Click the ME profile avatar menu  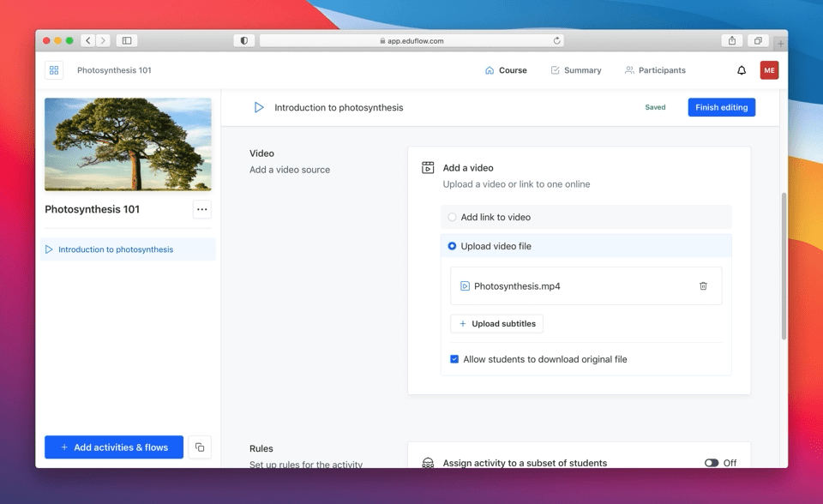[769, 69]
